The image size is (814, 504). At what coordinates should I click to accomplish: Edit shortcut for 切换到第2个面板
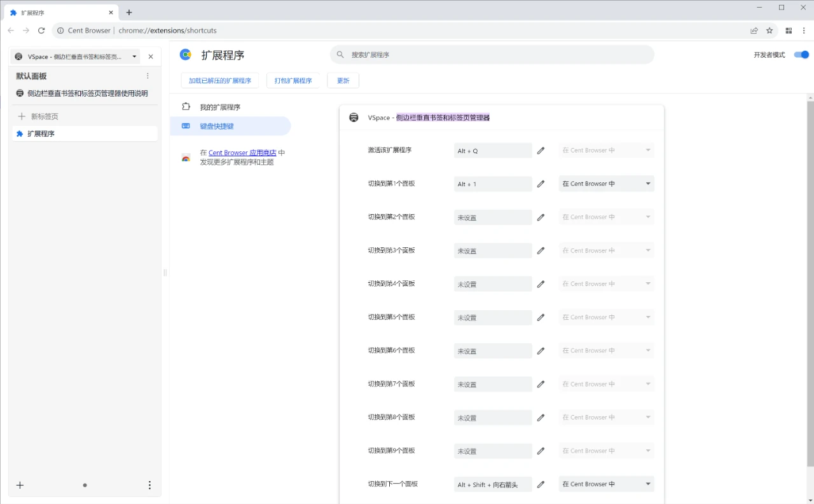coord(541,217)
